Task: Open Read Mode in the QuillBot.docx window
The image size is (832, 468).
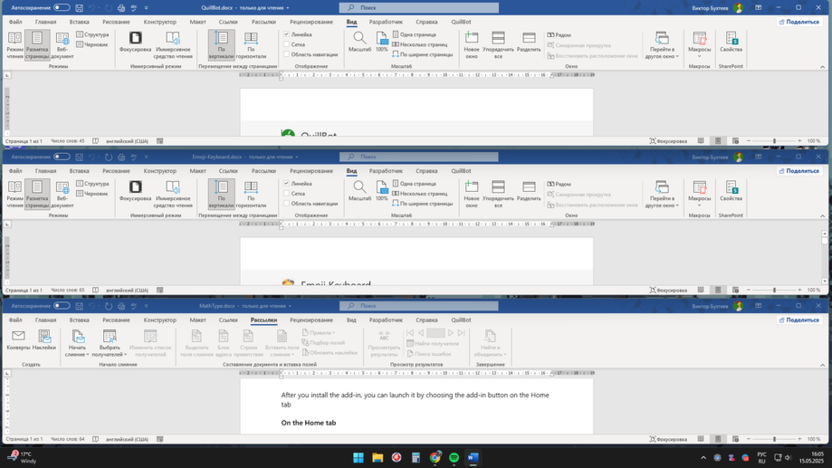Action: [x=15, y=45]
